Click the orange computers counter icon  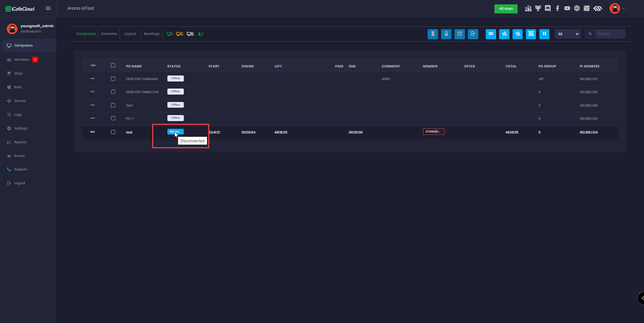(x=179, y=34)
